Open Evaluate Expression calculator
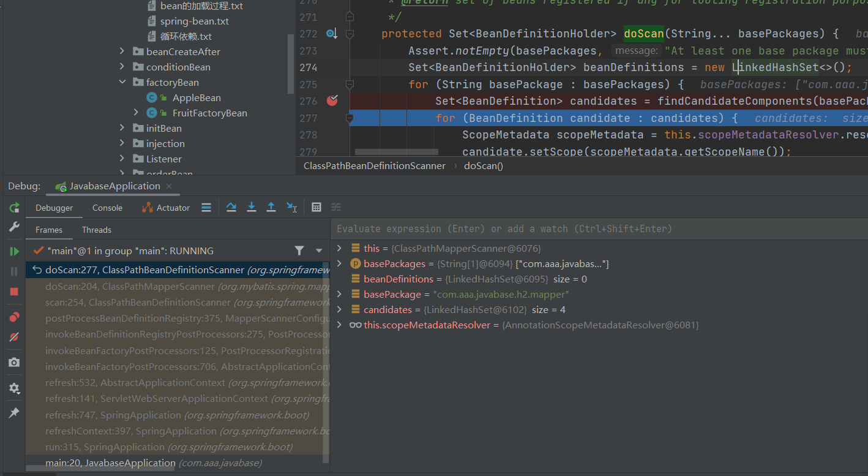Viewport: 868px width, 476px height. tap(316, 208)
